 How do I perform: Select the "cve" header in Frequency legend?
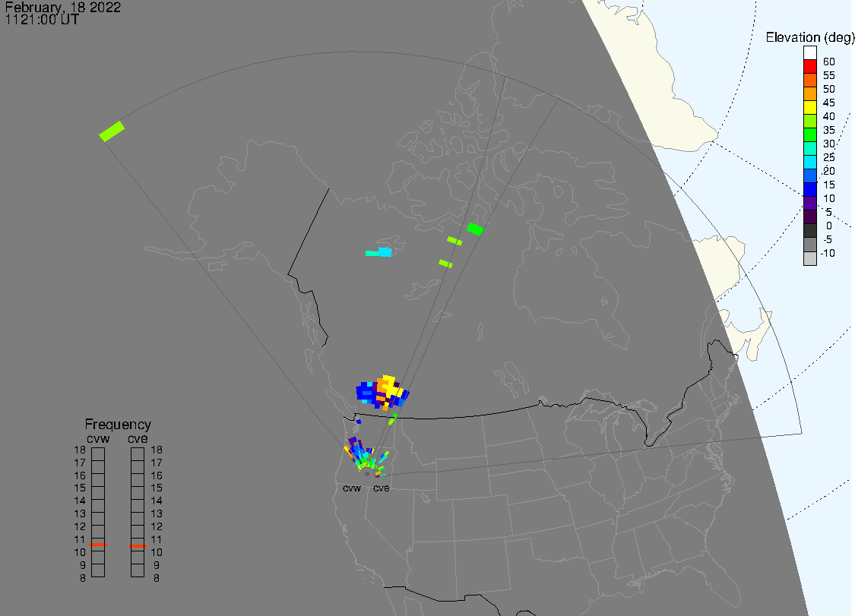click(138, 438)
